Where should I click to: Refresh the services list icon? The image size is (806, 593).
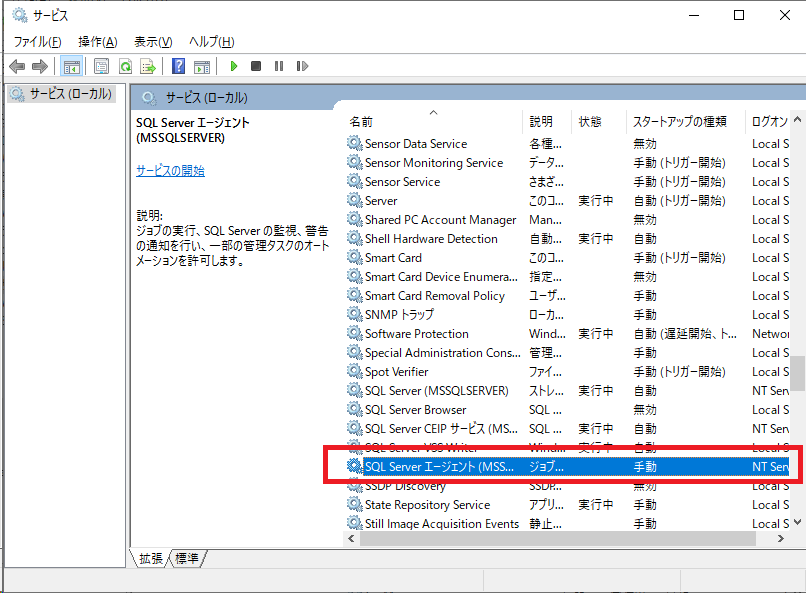(x=125, y=66)
